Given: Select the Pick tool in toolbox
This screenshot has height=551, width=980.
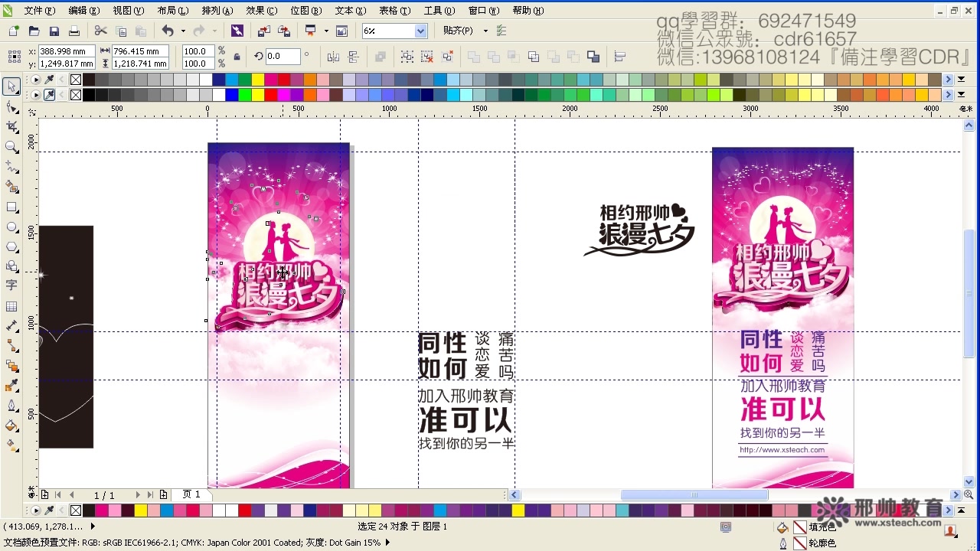Looking at the screenshot, I should (11, 86).
